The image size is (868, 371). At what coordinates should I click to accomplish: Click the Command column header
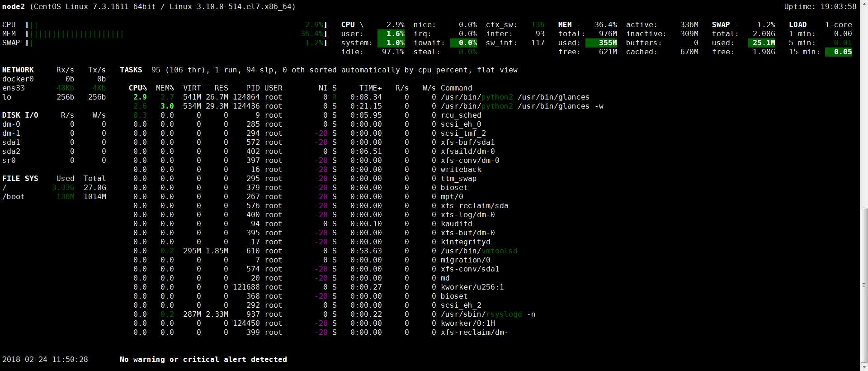pyautogui.click(x=457, y=88)
